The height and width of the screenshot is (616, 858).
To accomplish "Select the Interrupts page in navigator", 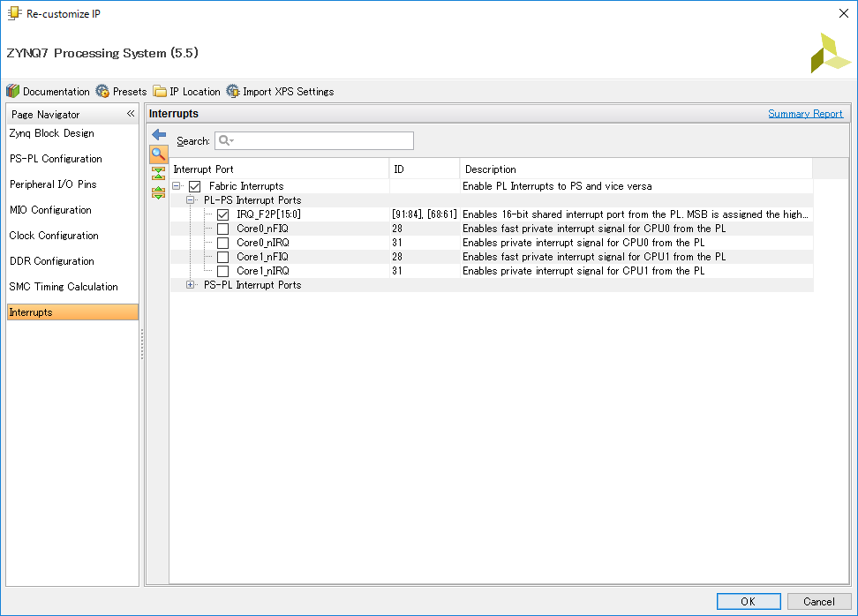I will [72, 312].
